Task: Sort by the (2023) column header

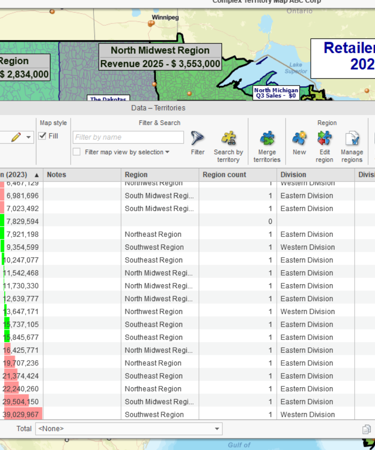Action: [21, 175]
